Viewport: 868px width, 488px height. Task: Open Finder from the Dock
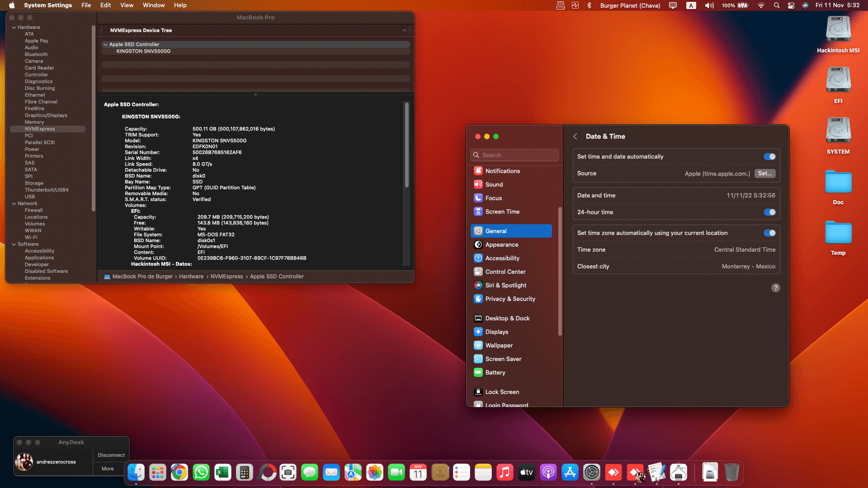click(136, 473)
